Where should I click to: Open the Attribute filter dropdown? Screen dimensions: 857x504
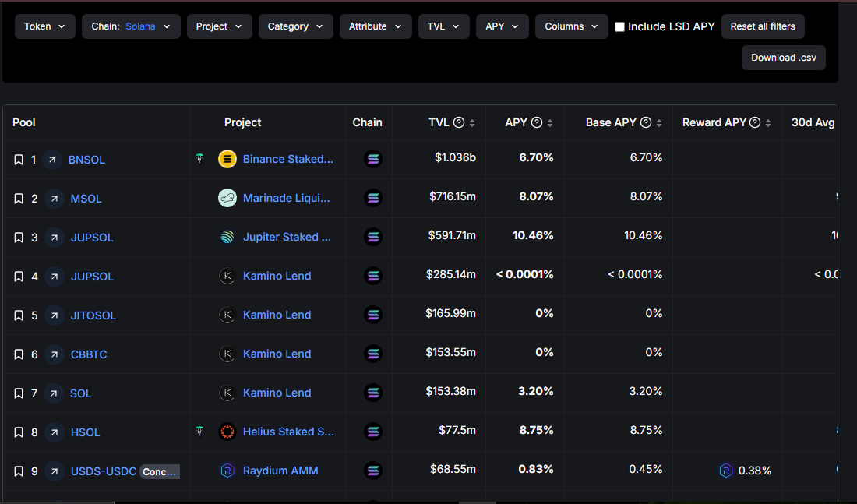376,26
